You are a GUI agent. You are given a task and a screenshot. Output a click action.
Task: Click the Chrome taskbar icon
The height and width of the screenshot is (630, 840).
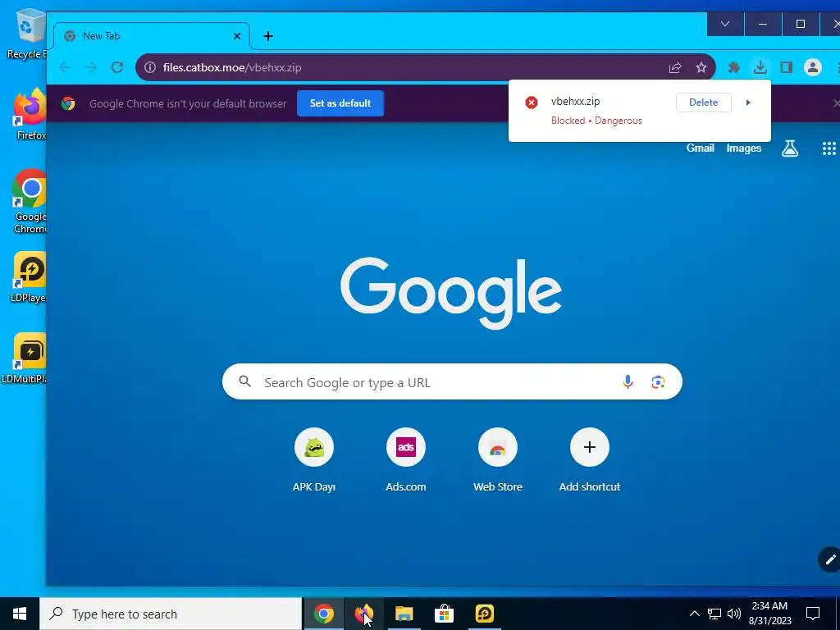click(323, 614)
